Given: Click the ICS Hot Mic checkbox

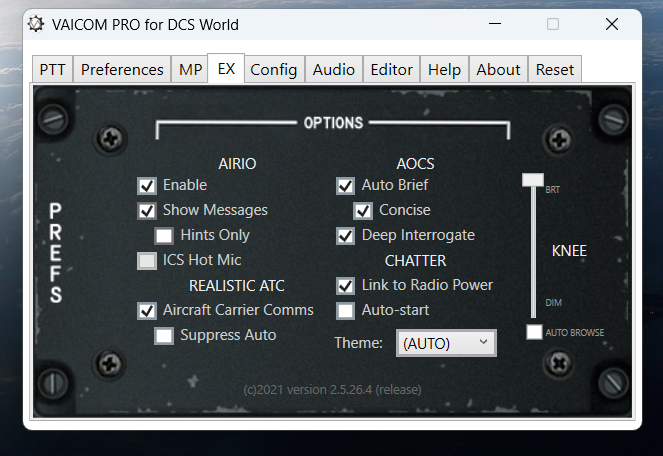Looking at the screenshot, I should 147,261.
